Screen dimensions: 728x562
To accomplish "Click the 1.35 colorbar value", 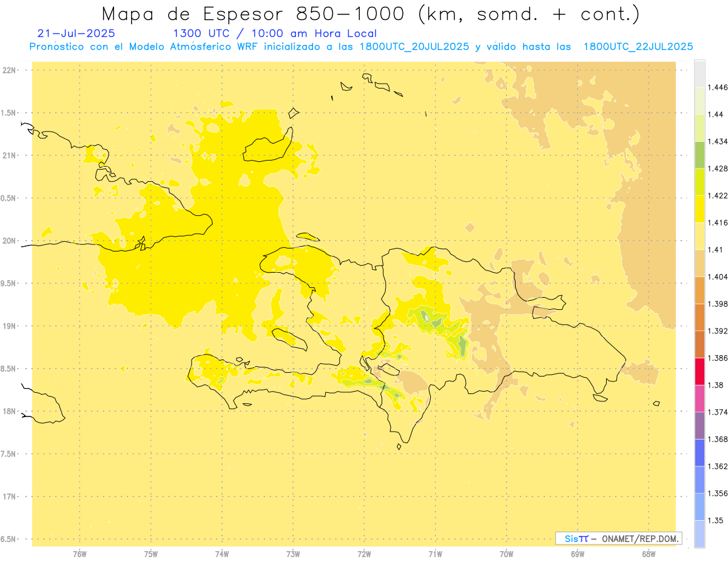I will click(x=715, y=520).
